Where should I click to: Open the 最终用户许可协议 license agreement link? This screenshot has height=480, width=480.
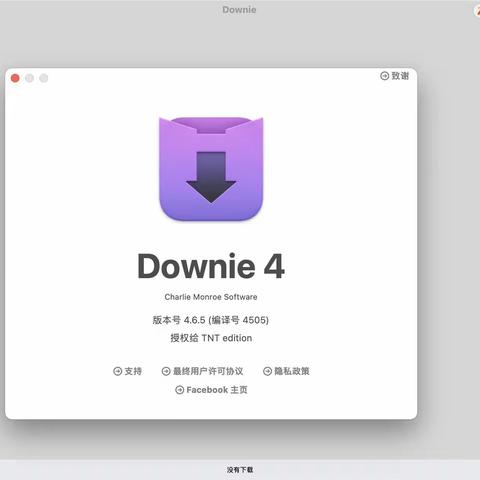click(202, 371)
